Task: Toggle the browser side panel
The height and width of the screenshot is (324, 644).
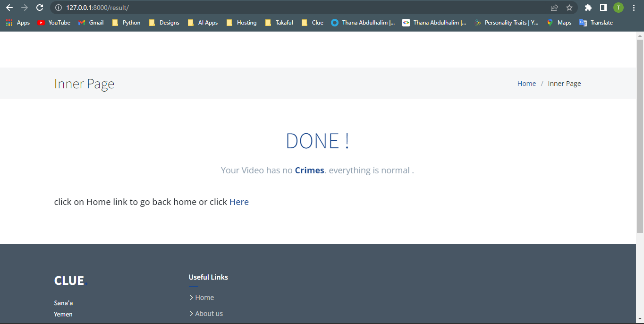Action: pyautogui.click(x=603, y=8)
